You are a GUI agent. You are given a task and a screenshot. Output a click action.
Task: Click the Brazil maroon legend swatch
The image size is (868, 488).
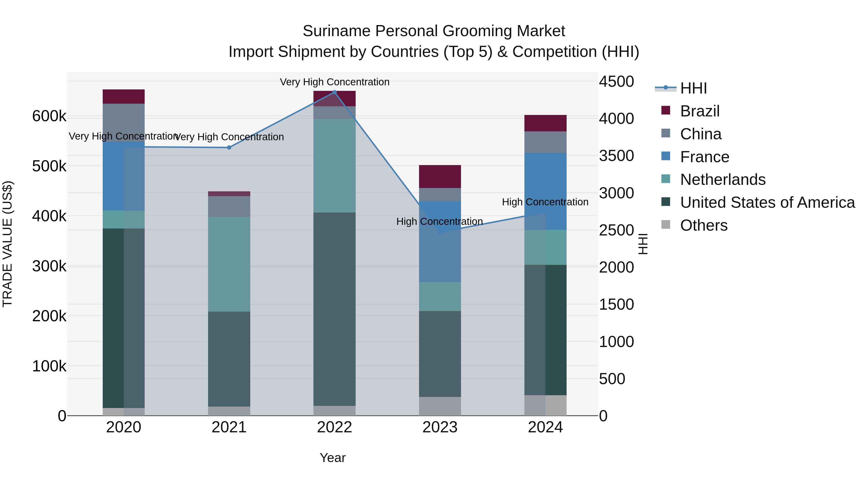coord(666,110)
